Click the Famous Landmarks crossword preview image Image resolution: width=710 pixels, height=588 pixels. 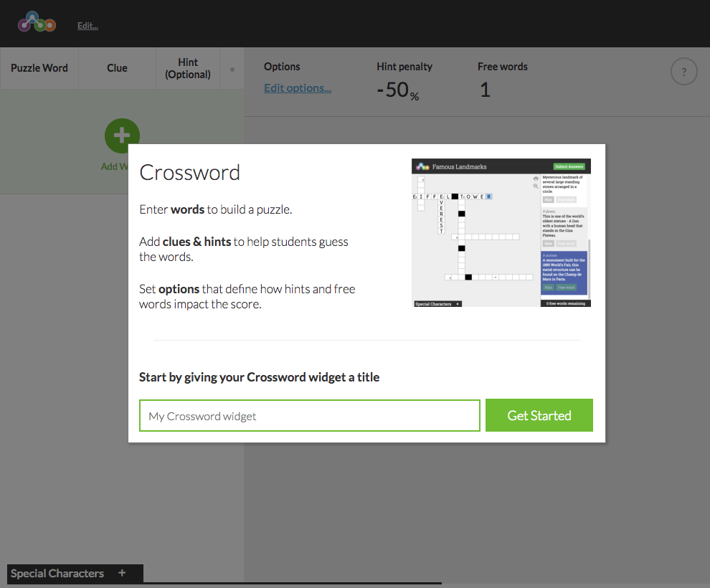pyautogui.click(x=501, y=233)
